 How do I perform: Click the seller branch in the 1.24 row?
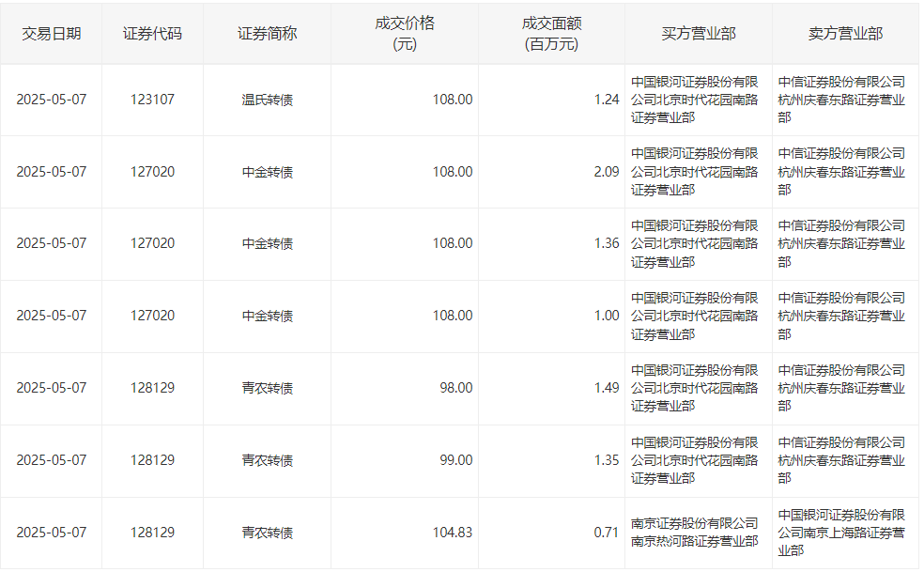(841, 100)
